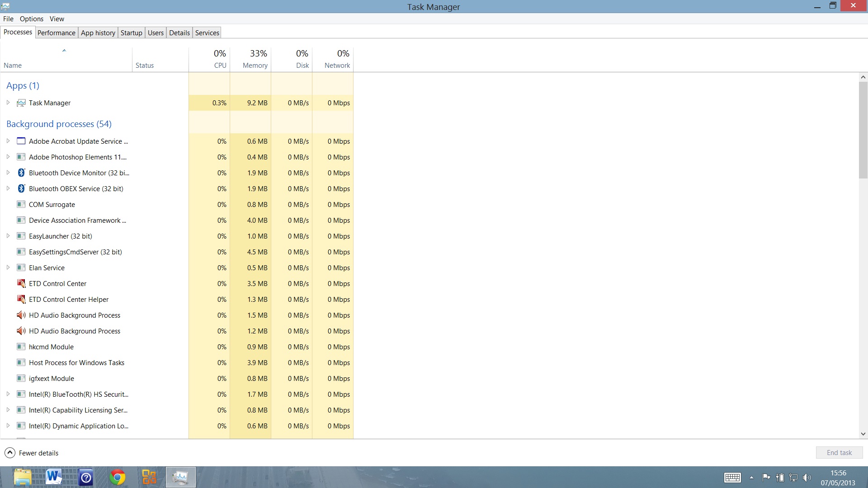Viewport: 868px width, 488px height.
Task: Switch to the Performance tab
Action: (x=57, y=33)
